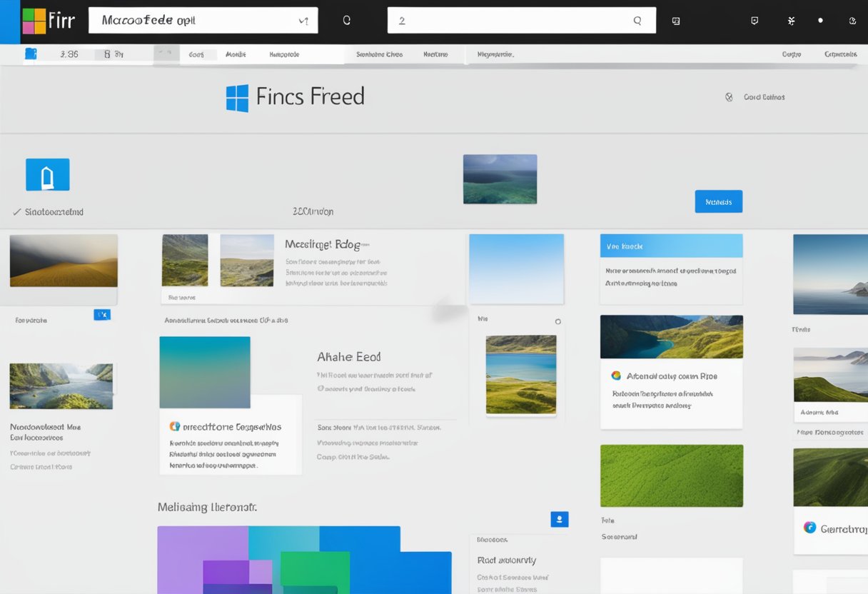Select the Monite tab in the navigation bar

pyautogui.click(x=236, y=54)
